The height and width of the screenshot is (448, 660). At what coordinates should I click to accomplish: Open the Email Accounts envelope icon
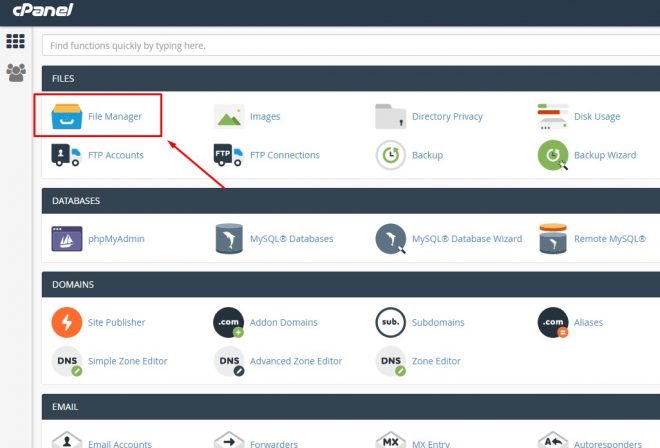tap(67, 439)
